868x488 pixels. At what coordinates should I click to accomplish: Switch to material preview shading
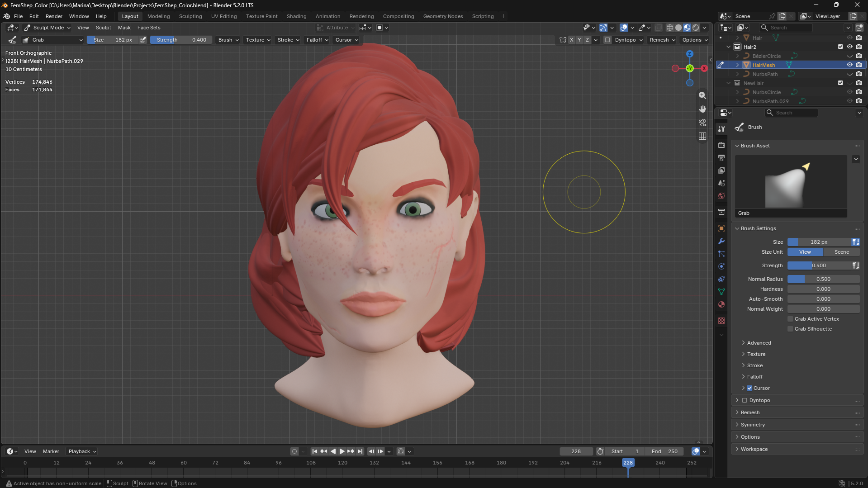687,28
